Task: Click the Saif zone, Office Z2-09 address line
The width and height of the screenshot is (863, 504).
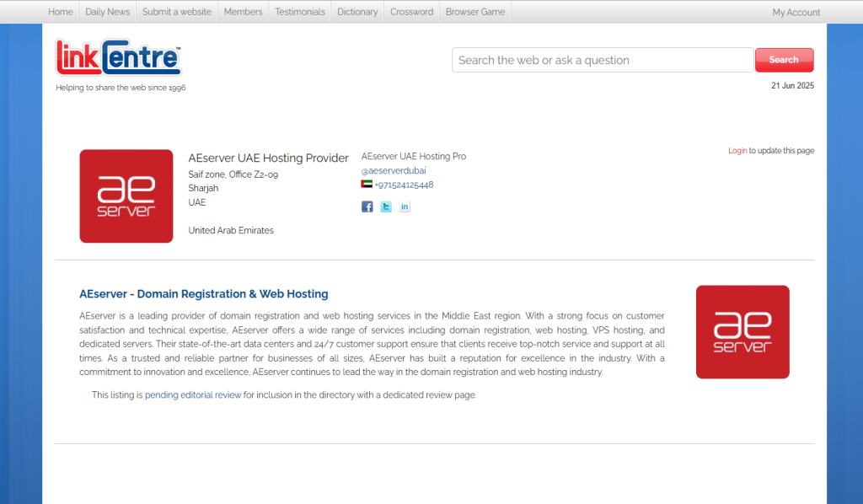Action: tap(233, 174)
